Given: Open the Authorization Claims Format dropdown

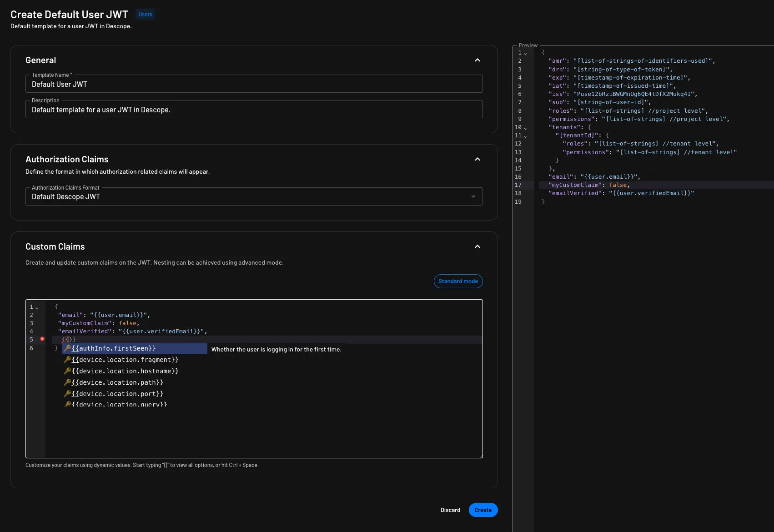Looking at the screenshot, I should 254,196.
